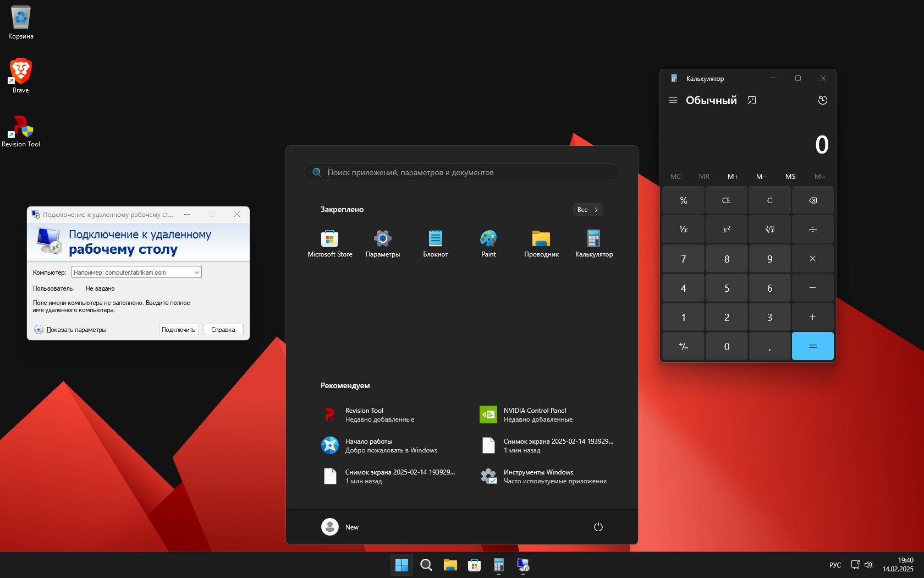This screenshot has width=924, height=578.
Task: Click the calculator history icon
Action: (822, 100)
